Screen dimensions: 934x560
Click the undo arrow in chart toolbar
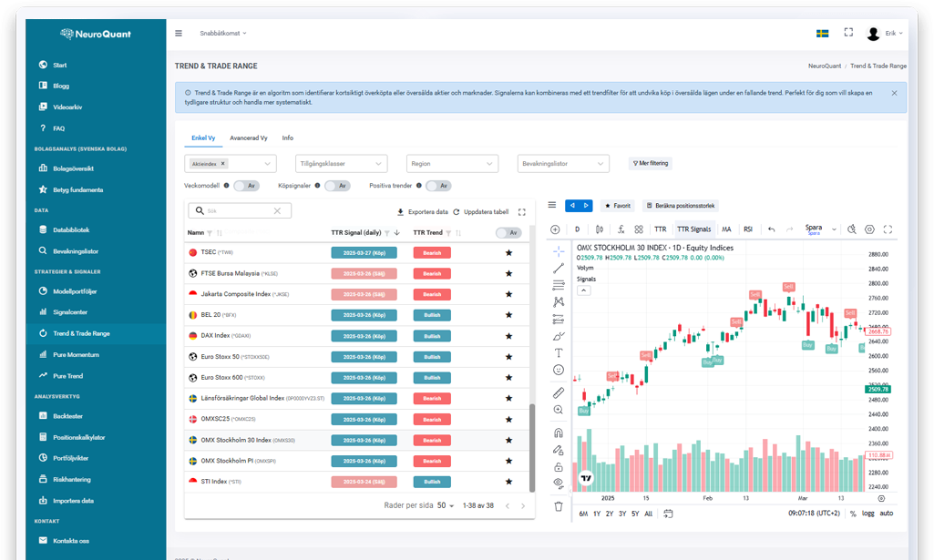772,229
